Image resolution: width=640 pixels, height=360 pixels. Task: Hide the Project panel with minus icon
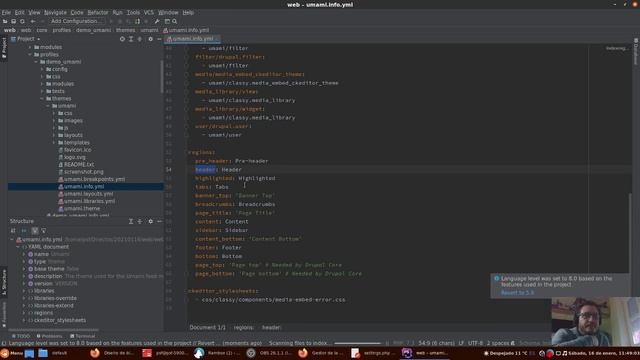click(x=159, y=39)
